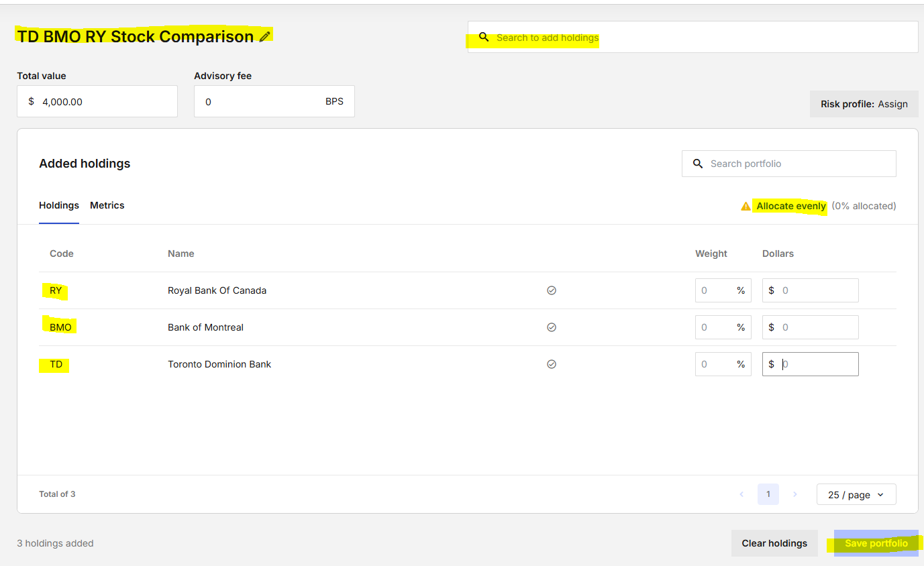
Task: Go to previous page arrow in pagination
Action: click(741, 494)
